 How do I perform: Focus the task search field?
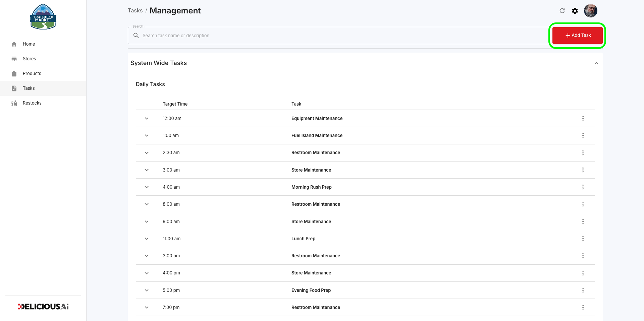point(338,36)
